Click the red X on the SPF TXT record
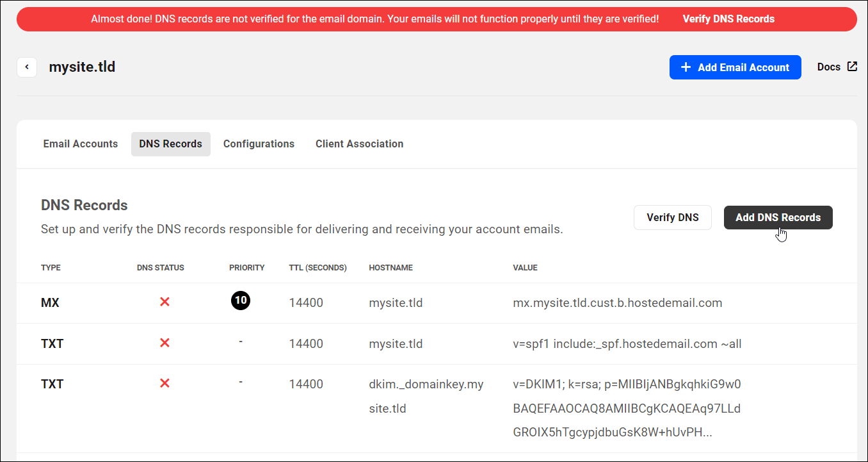This screenshot has height=462, width=868. click(x=165, y=343)
